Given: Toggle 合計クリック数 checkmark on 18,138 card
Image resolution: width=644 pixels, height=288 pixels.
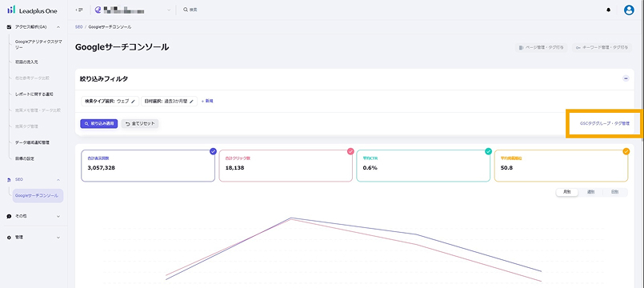Looking at the screenshot, I should coord(350,151).
